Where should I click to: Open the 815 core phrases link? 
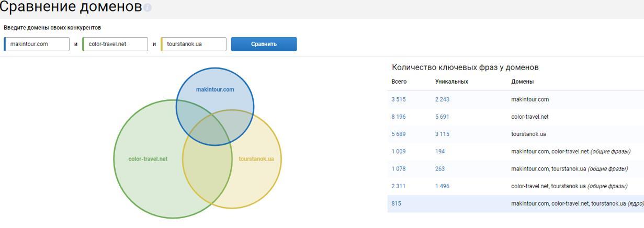pos(396,203)
